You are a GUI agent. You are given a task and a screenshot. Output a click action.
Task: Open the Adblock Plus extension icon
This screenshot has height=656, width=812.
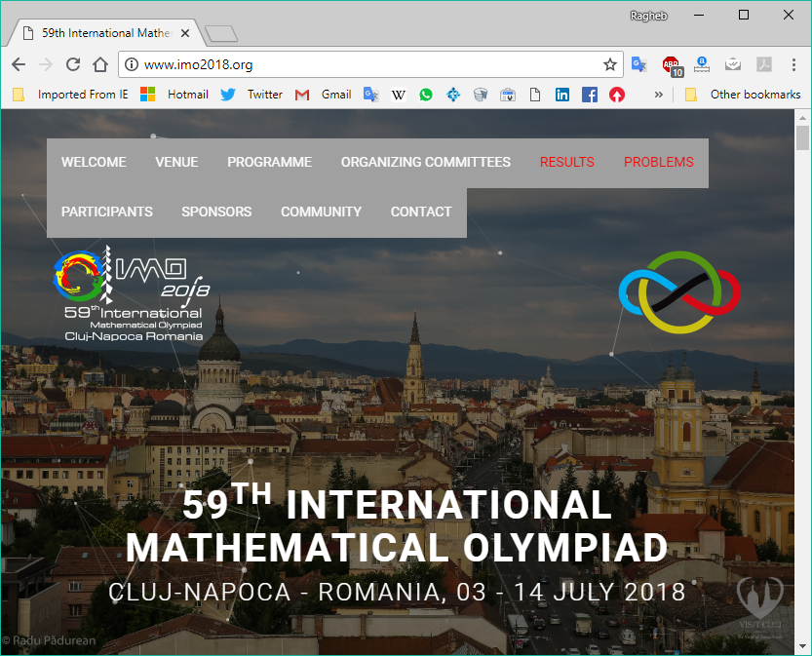671,65
